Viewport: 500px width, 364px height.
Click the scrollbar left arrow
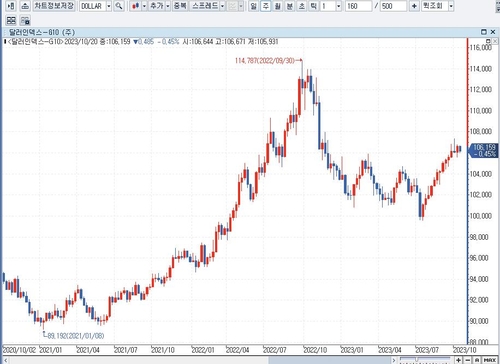coord(5,360)
